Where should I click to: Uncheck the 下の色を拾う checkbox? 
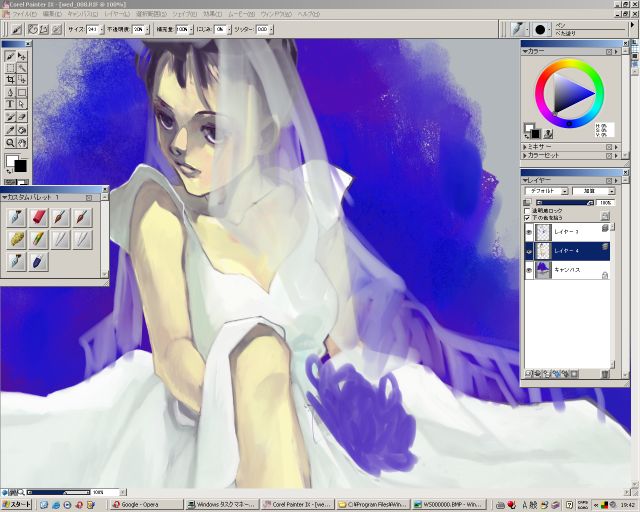click(x=527, y=218)
